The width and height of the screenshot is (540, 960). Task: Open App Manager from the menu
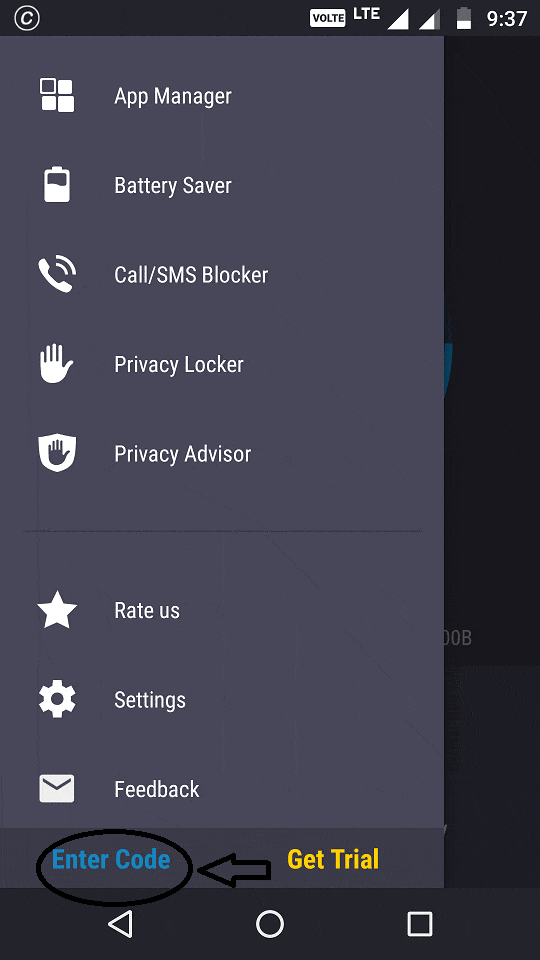click(222, 96)
